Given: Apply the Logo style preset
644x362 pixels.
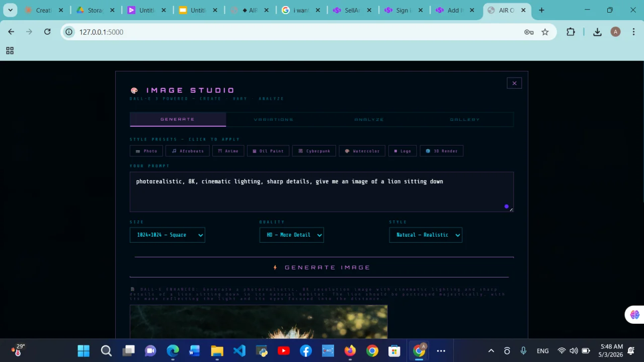Looking at the screenshot, I should [x=402, y=151].
